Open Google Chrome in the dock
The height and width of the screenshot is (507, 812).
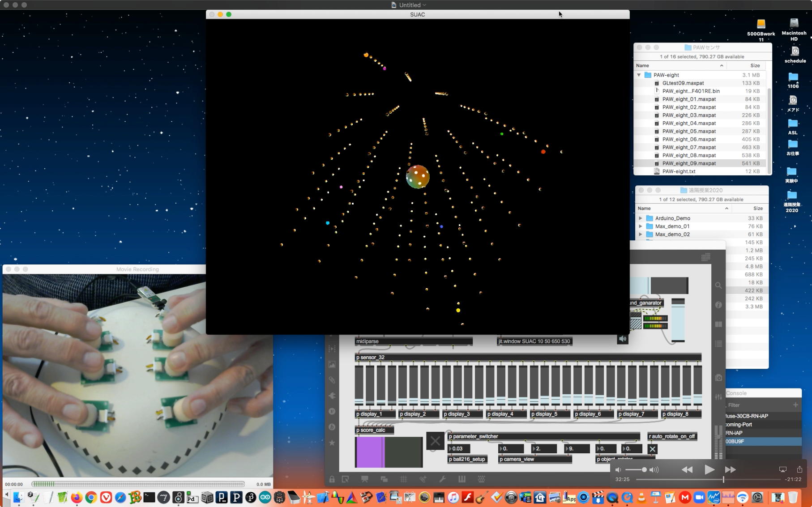(91, 497)
